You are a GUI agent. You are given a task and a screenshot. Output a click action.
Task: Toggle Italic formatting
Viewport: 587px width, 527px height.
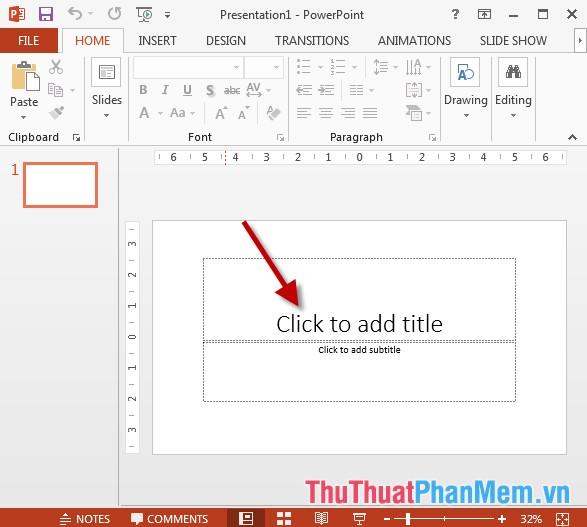point(165,90)
